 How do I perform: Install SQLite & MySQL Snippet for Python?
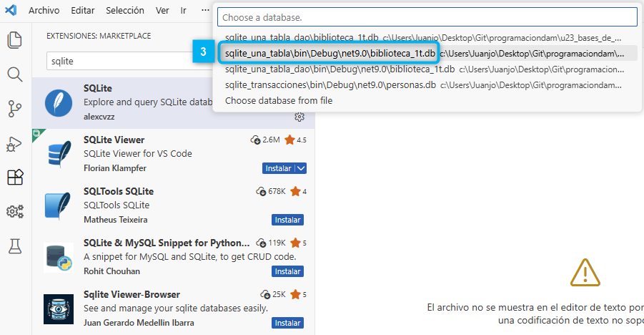[x=287, y=271]
